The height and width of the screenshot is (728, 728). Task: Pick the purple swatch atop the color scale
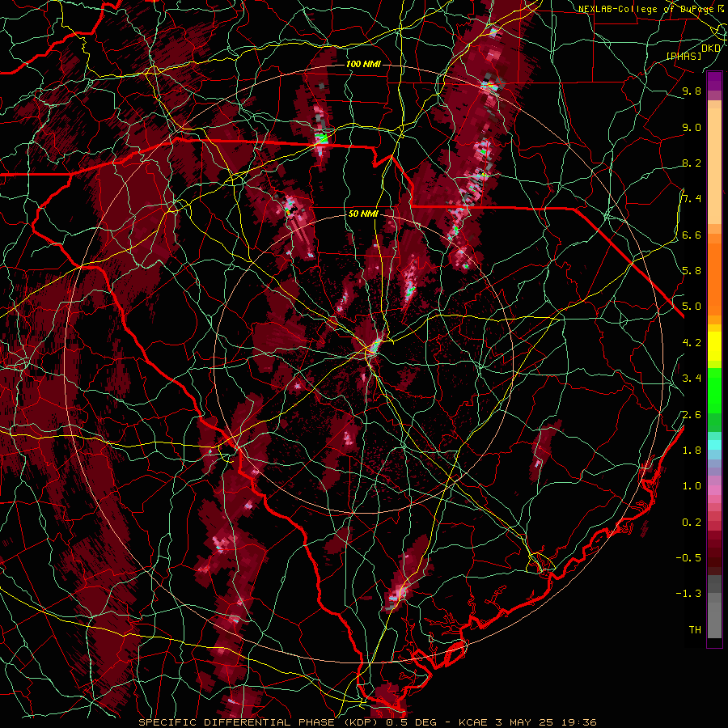coord(714,81)
